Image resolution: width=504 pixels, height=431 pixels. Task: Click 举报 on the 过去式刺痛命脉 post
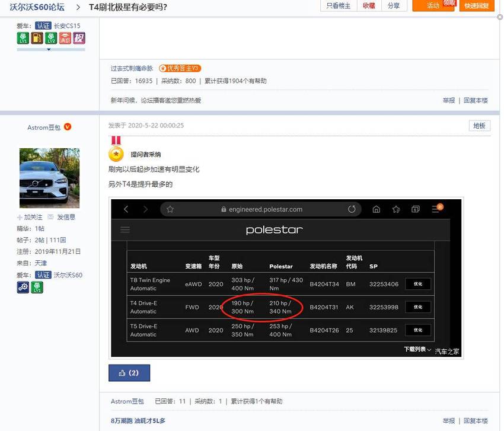[449, 100]
